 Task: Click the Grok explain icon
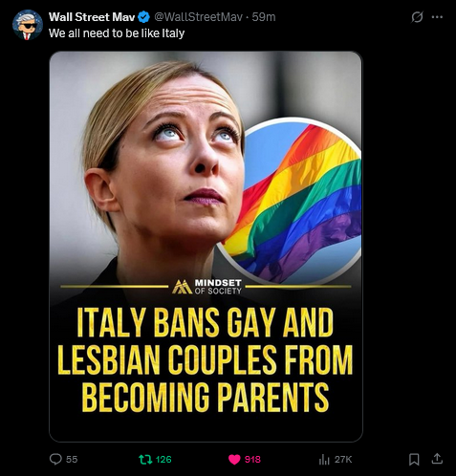click(417, 17)
